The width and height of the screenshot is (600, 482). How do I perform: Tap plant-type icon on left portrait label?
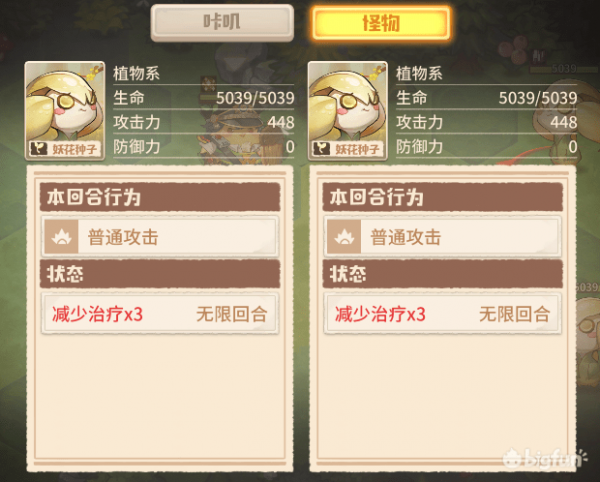tap(39, 148)
